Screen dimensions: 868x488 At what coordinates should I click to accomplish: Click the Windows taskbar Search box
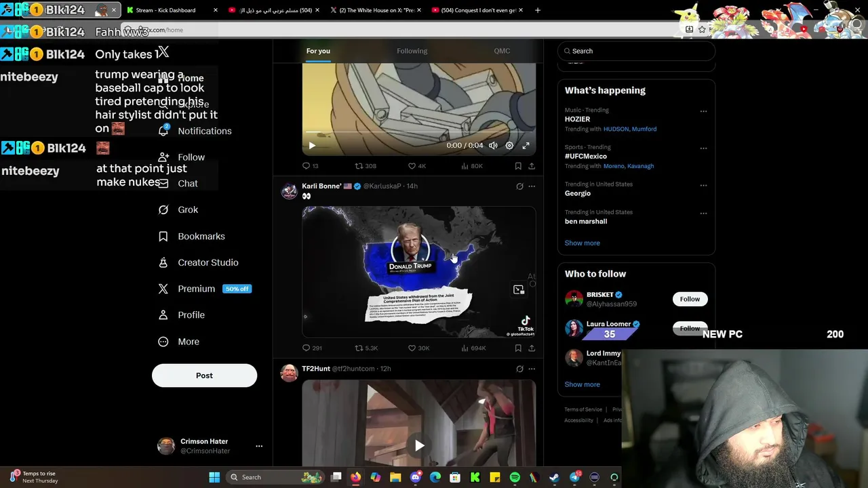click(275, 477)
